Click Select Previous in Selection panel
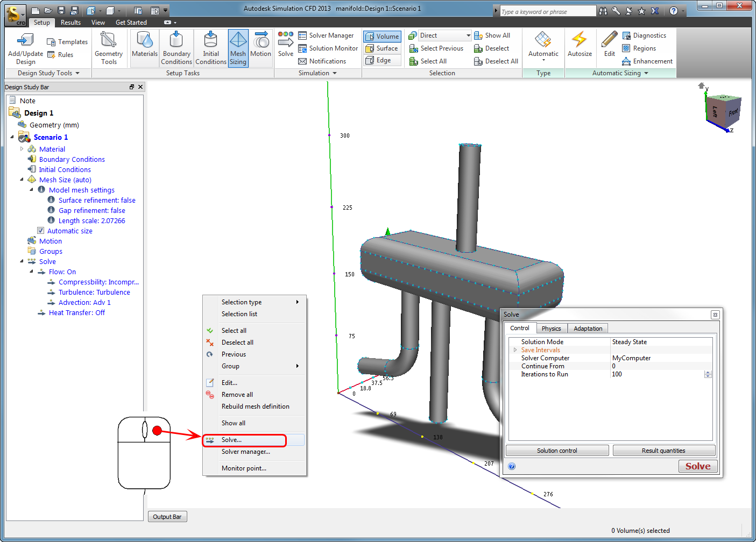Viewport: 756px width, 542px height. [436, 48]
